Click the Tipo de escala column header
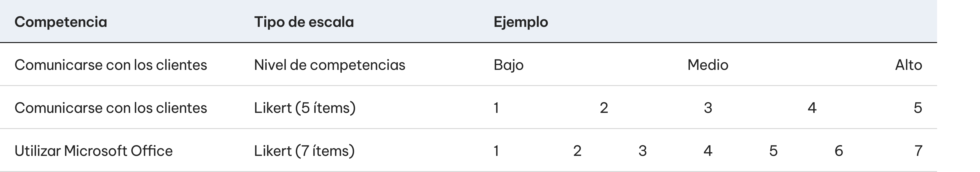The image size is (980, 172). pos(304,22)
